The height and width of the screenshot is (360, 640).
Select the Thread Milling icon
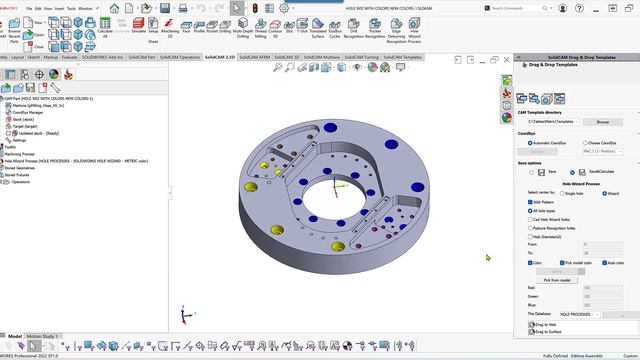[260, 28]
